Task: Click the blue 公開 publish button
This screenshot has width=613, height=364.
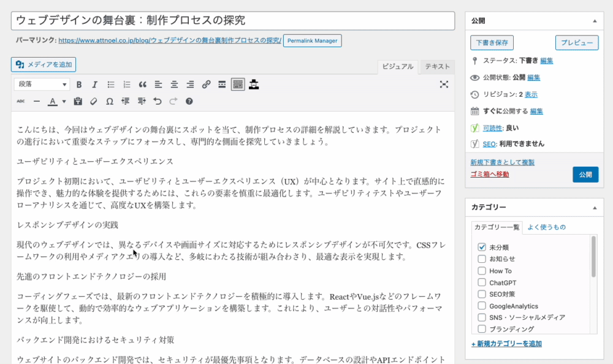Action: [585, 175]
